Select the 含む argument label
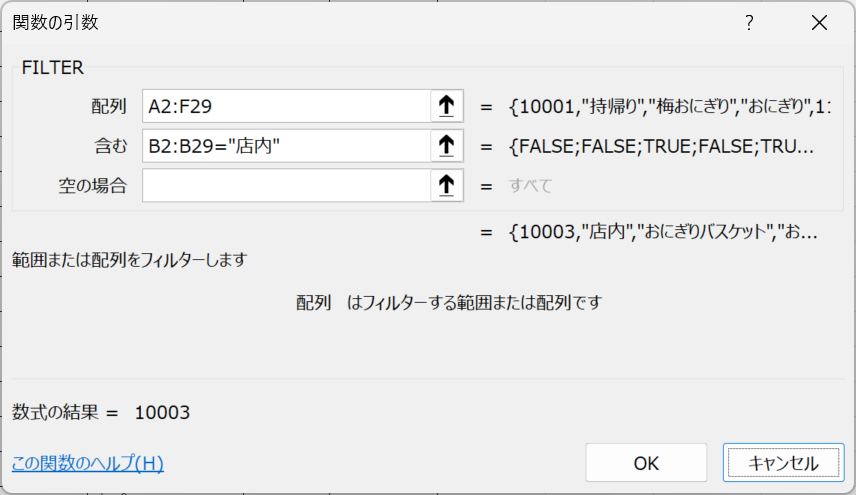Viewport: 856px width, 495px height. (x=111, y=146)
